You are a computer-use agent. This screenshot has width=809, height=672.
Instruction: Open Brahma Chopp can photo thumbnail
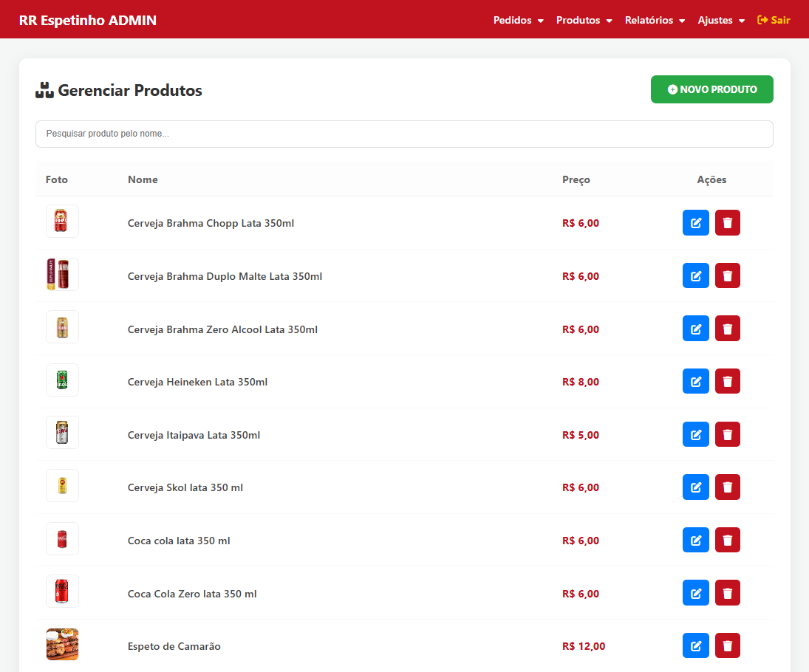click(x=62, y=222)
